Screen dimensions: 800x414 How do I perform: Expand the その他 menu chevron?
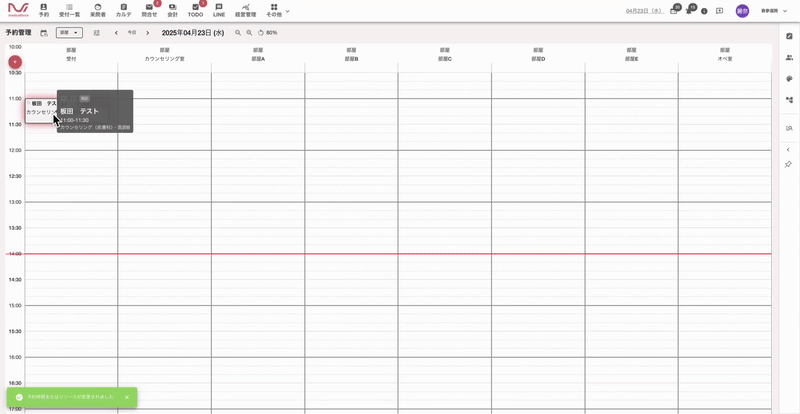coord(288,11)
